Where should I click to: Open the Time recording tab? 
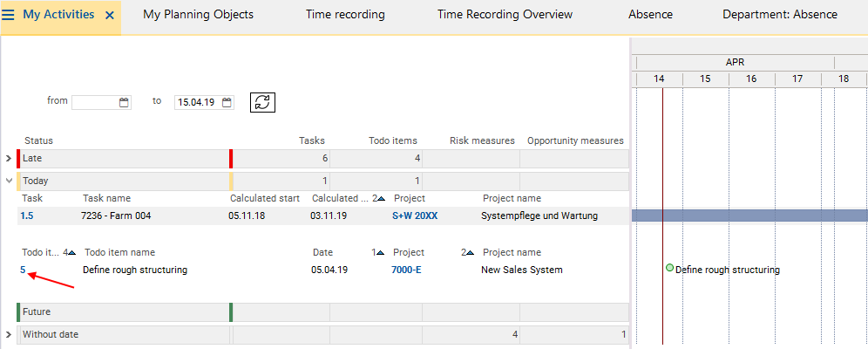pos(345,15)
